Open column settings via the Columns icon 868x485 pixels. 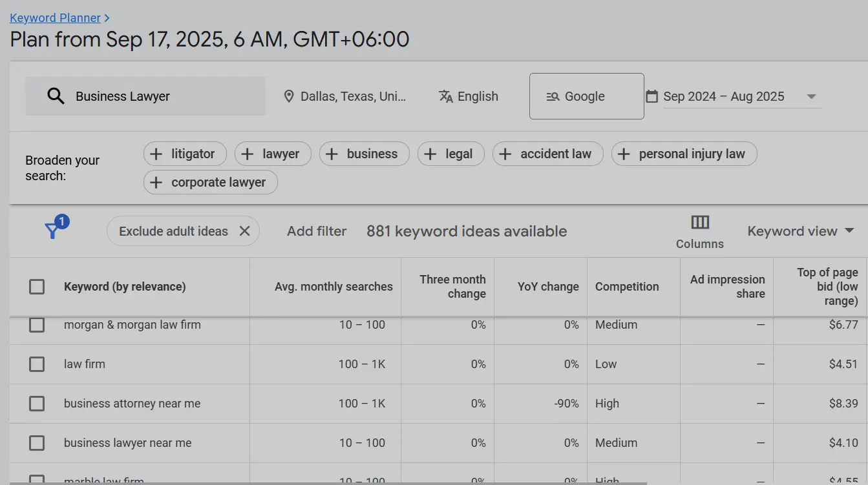point(699,222)
